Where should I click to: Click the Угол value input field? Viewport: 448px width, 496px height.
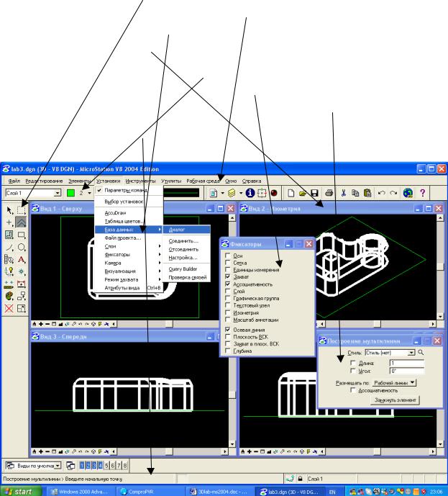[407, 371]
